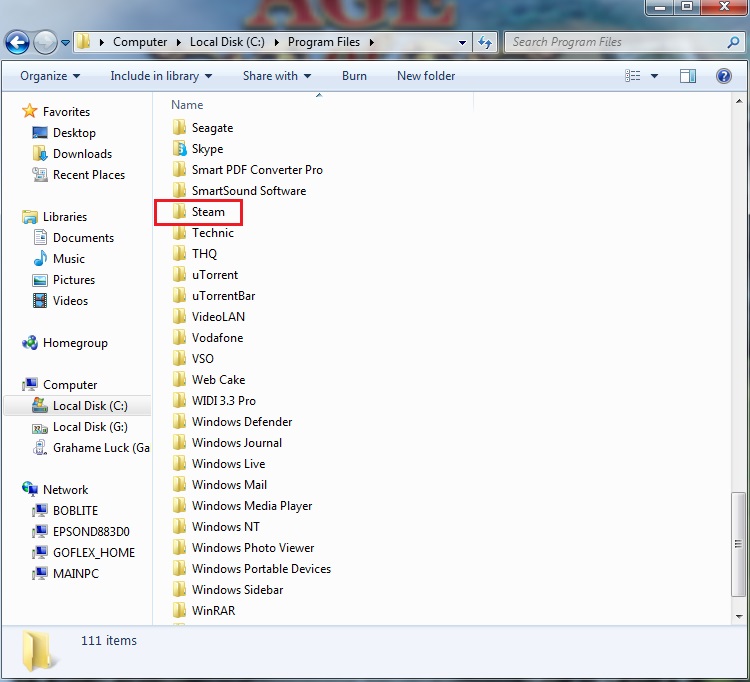This screenshot has height=682, width=750.
Task: Click the greyed Forward arrow button
Action: pos(45,43)
